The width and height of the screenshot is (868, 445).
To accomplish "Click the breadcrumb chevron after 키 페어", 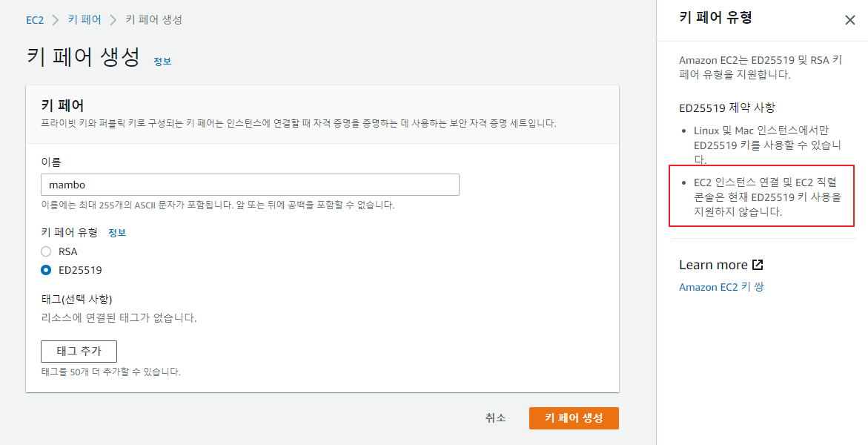I will [x=113, y=20].
